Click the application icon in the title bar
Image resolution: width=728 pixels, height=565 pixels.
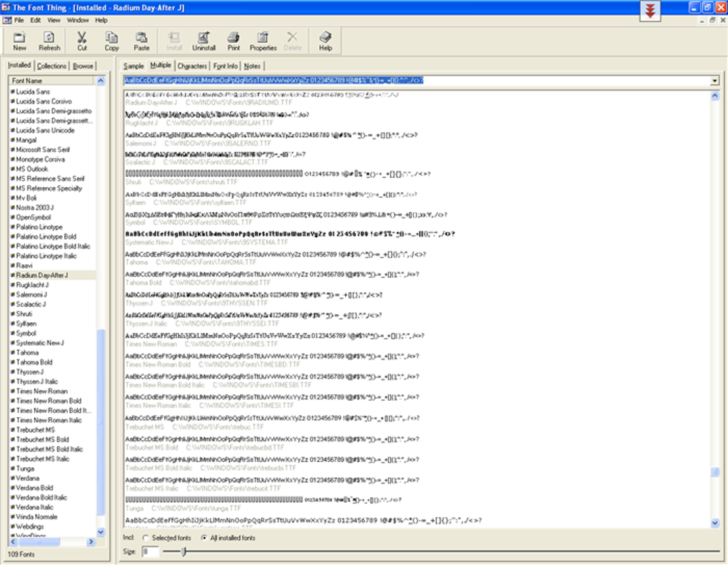click(x=6, y=7)
